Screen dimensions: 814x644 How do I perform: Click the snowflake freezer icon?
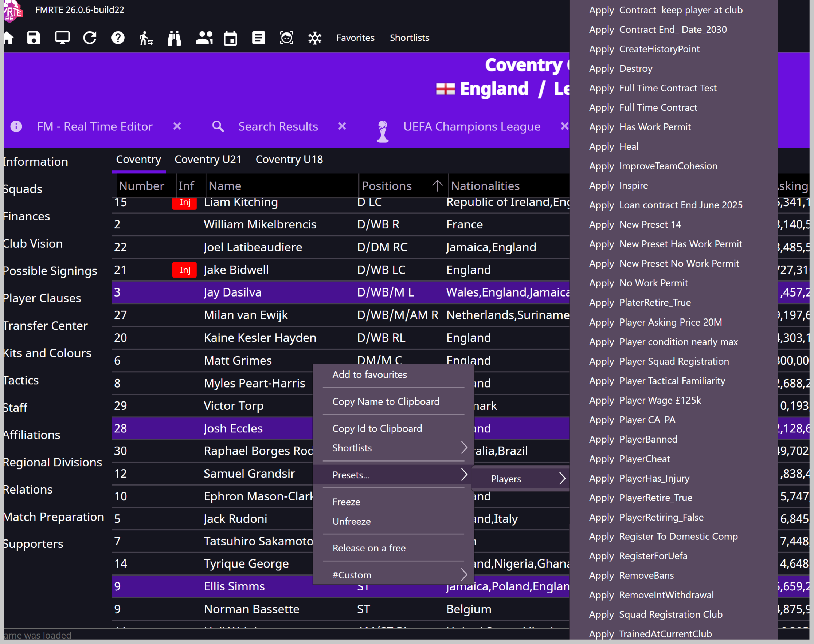point(314,38)
